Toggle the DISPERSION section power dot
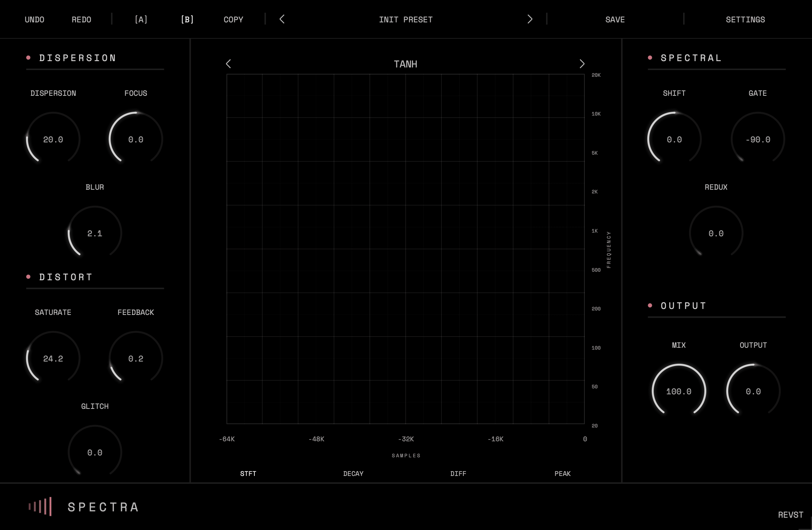 [x=28, y=57]
